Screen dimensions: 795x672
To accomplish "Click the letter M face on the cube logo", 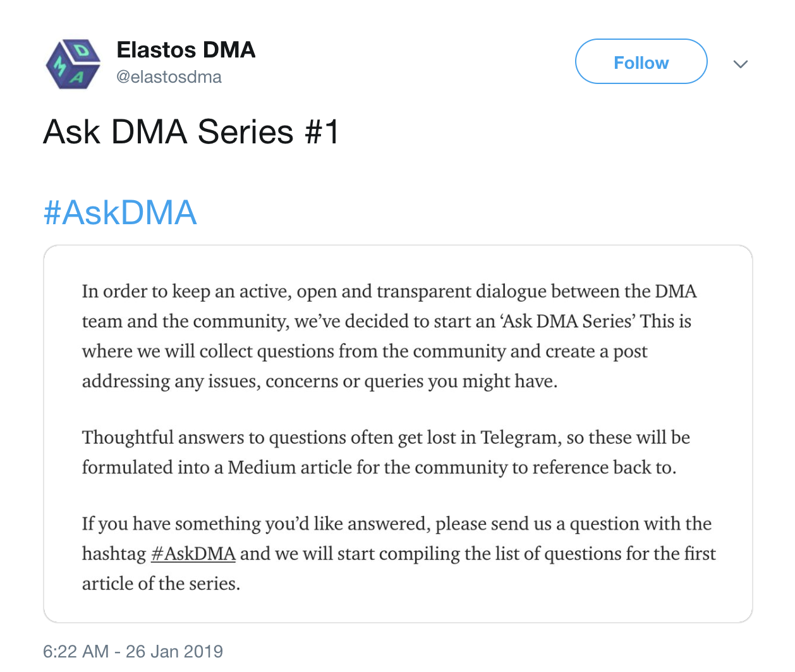I will pyautogui.click(x=59, y=65).
